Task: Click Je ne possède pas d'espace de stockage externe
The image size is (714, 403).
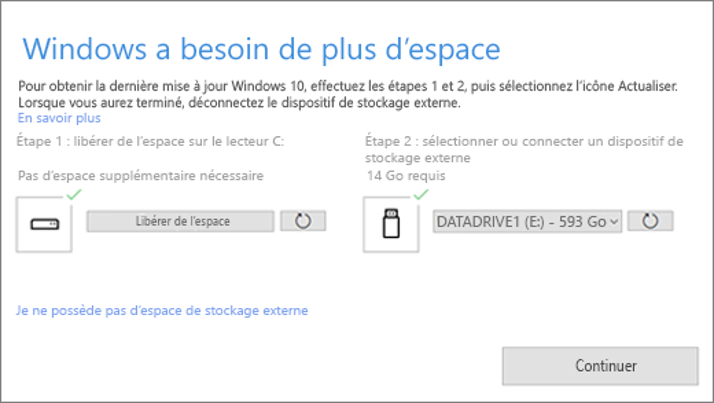Action: coord(162,311)
